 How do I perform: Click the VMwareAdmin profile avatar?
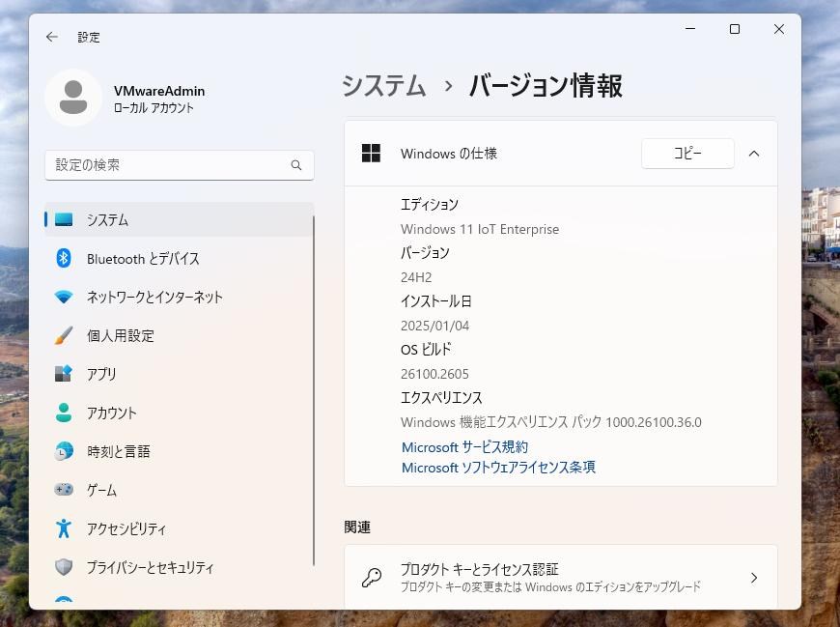coord(73,98)
